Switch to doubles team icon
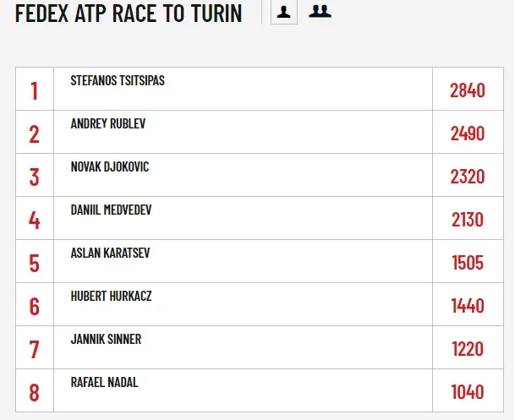Screen dimensions: 515x420 click(x=319, y=12)
